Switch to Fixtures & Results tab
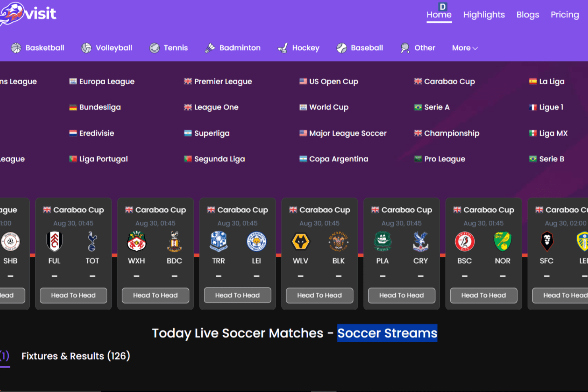Screen dimensions: 588x392 pyautogui.click(x=75, y=356)
